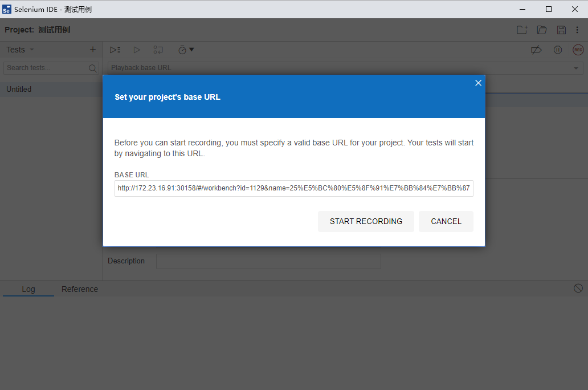
Task: Open test execution speed control
Action: coord(186,50)
